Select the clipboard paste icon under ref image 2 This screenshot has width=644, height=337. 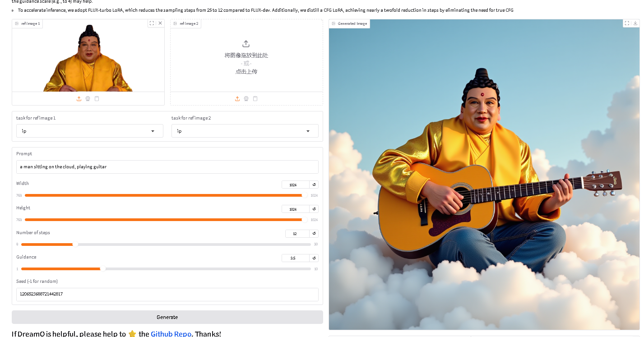pyautogui.click(x=255, y=98)
